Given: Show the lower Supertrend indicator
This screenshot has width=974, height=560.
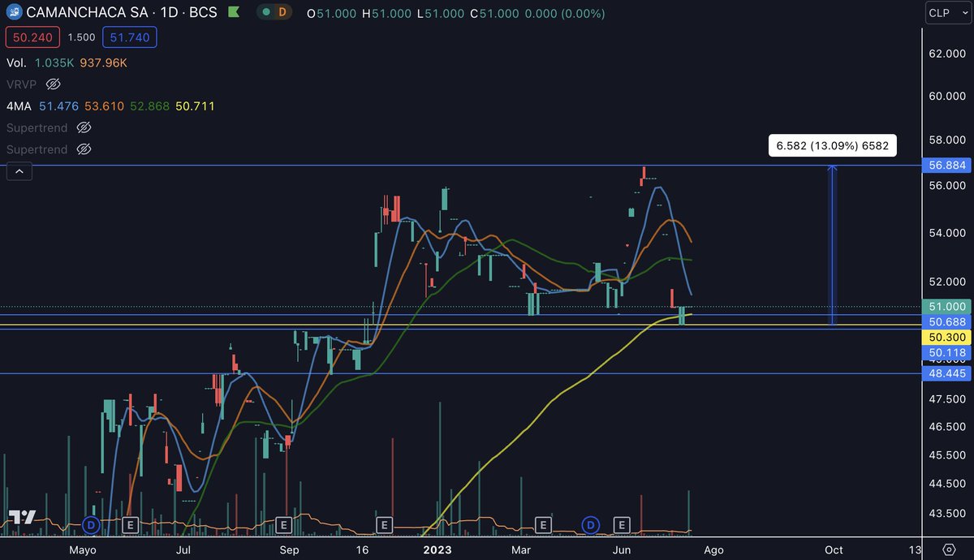Looking at the screenshot, I should click(84, 149).
